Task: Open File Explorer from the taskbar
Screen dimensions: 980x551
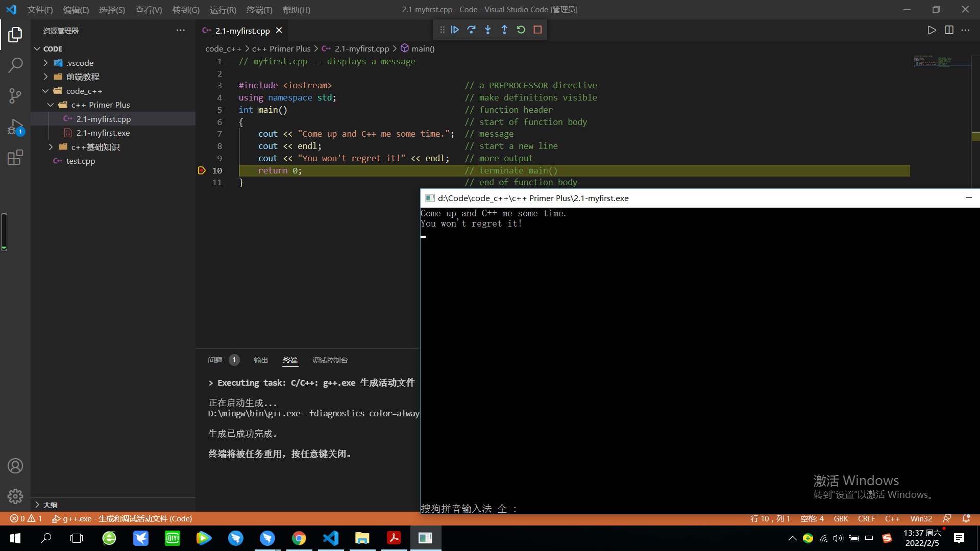Action: pyautogui.click(x=362, y=538)
